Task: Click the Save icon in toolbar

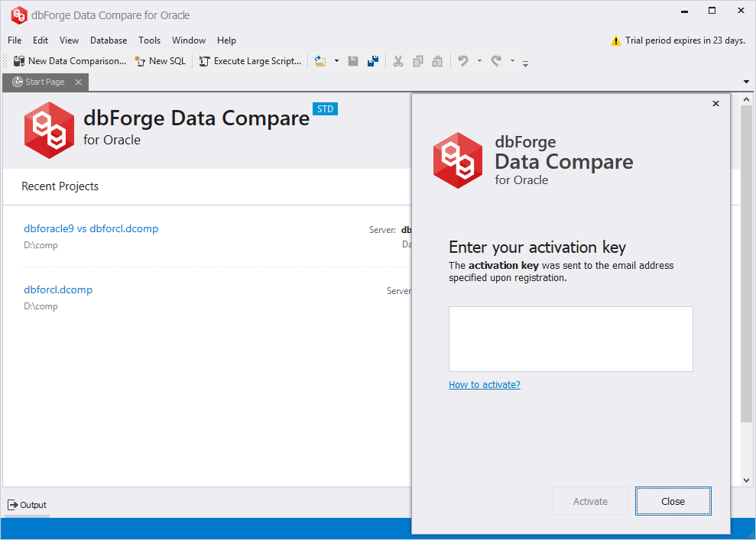Action: click(x=353, y=61)
